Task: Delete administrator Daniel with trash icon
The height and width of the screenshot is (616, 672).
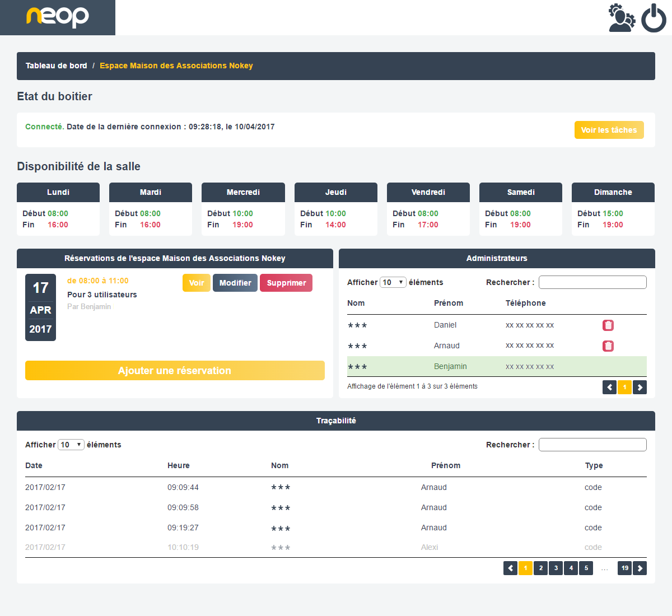Action: coord(608,325)
